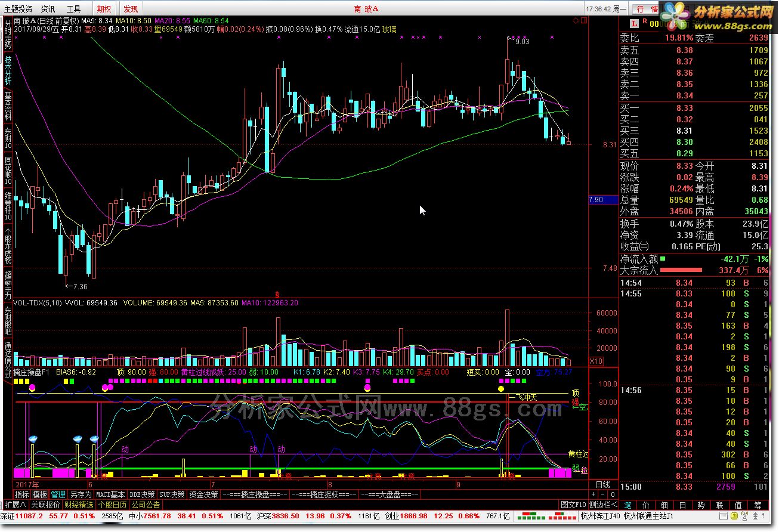Image resolution: width=779 pixels, height=532 pixels.
Task: Click the plus zoom button under 日线
Action: (593, 495)
